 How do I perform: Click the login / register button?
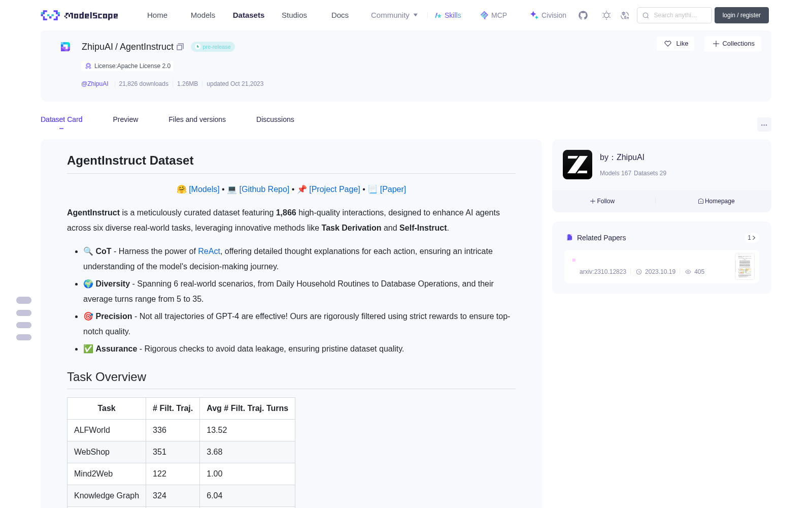(741, 15)
